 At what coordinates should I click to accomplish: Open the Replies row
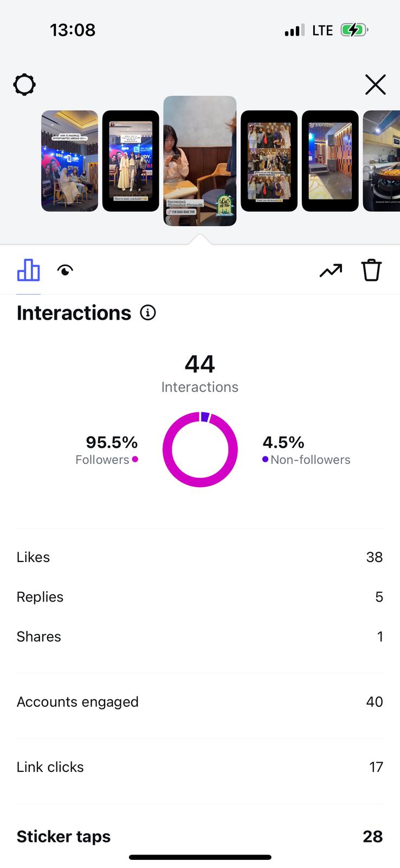pos(199,597)
